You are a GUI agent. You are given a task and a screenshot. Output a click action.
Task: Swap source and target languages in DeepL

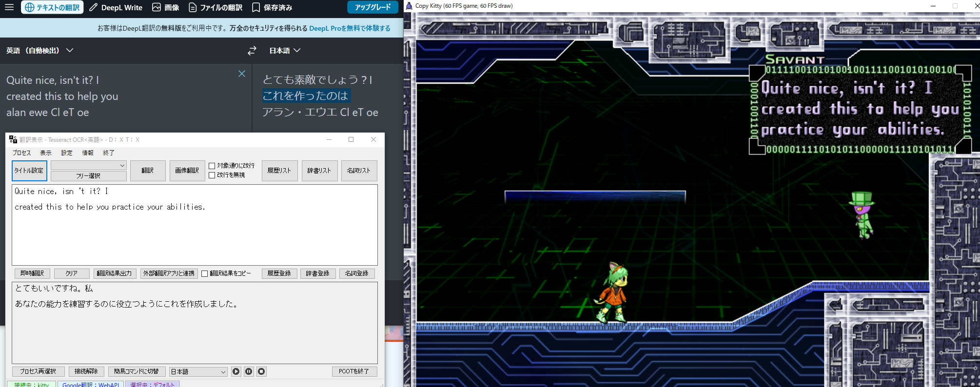[x=252, y=51]
